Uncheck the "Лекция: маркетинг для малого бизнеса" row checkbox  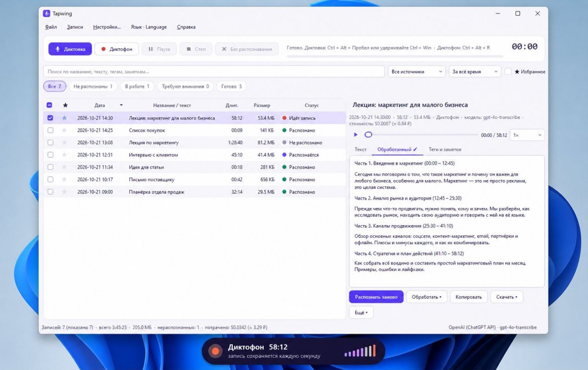click(x=50, y=118)
